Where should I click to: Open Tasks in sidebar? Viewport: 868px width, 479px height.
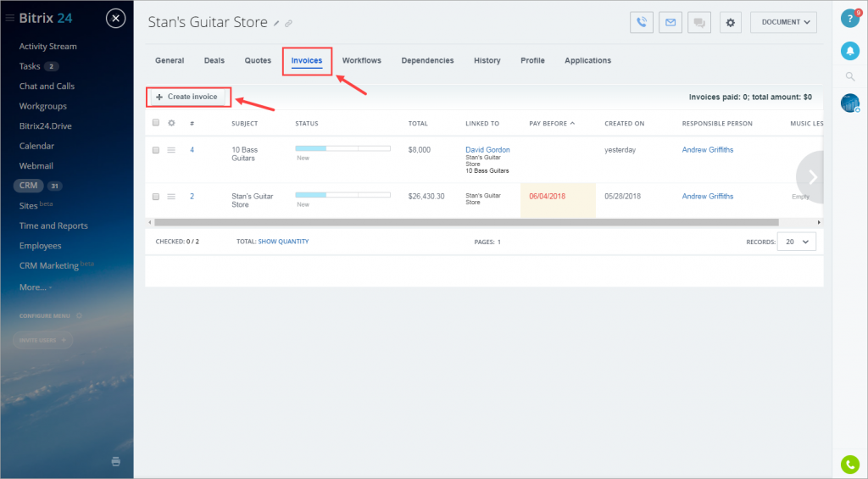click(30, 66)
